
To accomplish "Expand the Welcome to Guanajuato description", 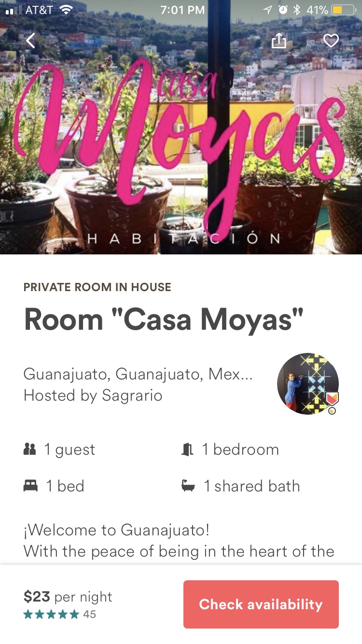I will point(179,541).
